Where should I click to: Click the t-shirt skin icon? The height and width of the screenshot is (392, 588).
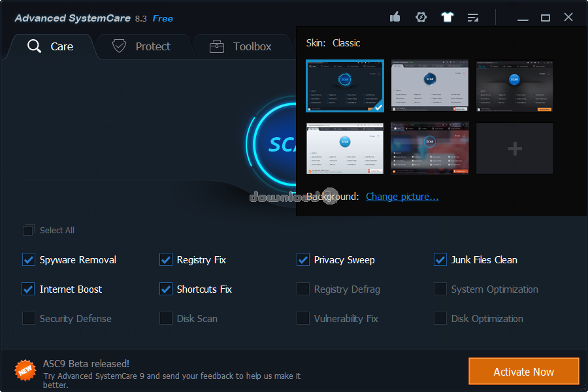[x=447, y=17]
